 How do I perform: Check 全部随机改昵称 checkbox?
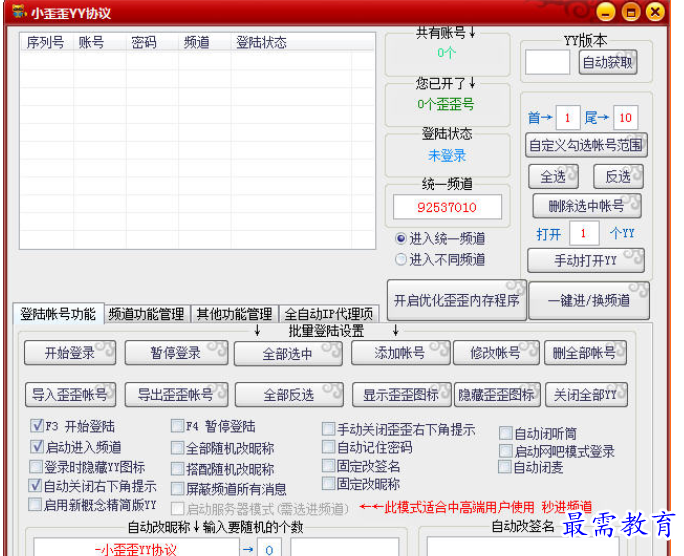tap(178, 448)
